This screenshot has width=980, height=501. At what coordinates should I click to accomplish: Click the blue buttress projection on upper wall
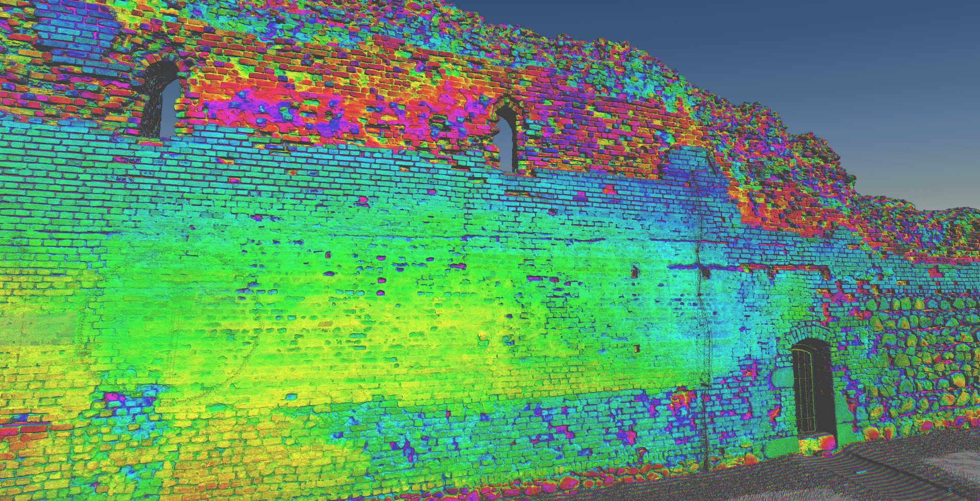pyautogui.click(x=689, y=163)
